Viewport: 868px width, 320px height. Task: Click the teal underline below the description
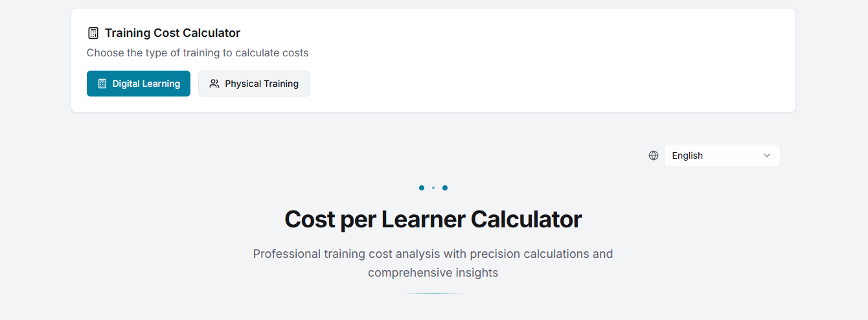(x=433, y=293)
